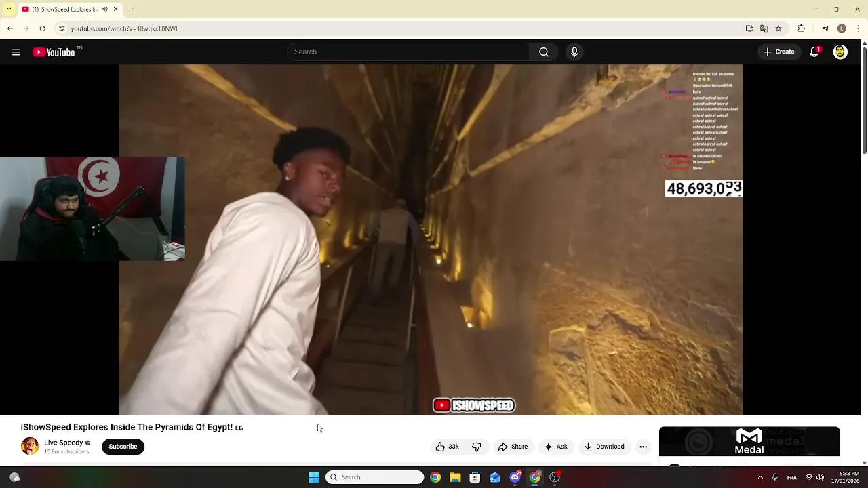Open the YouTube Create menu
This screenshot has width=868, height=488.
pos(779,52)
